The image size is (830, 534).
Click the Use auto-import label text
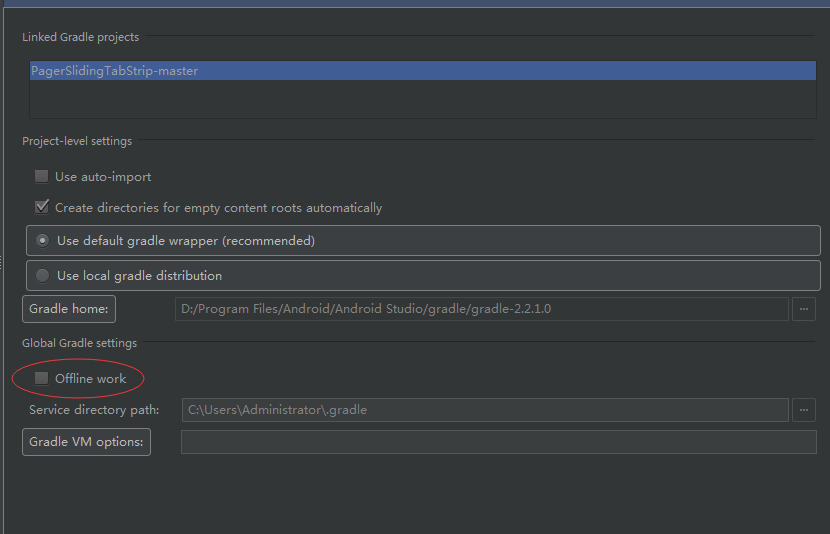pos(103,177)
